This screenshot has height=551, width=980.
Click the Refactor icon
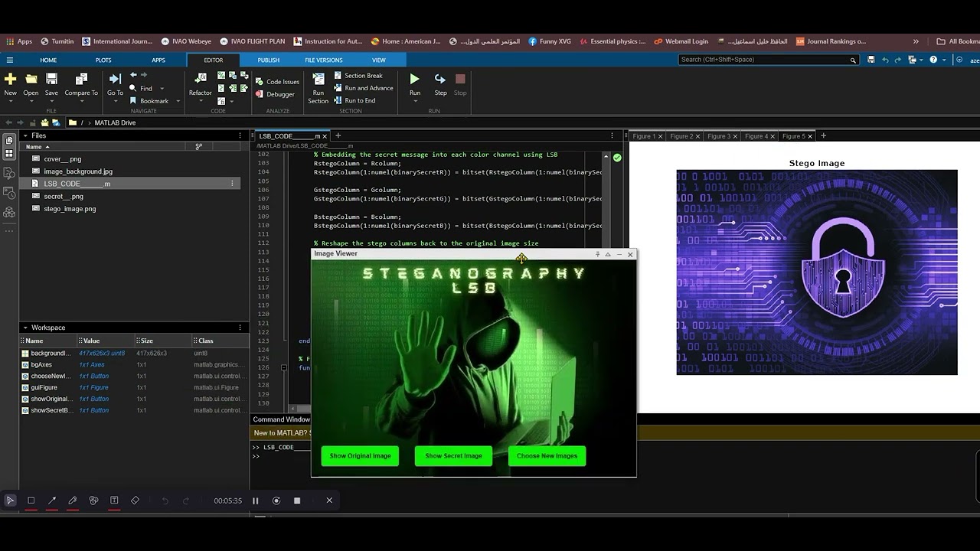[x=201, y=80]
